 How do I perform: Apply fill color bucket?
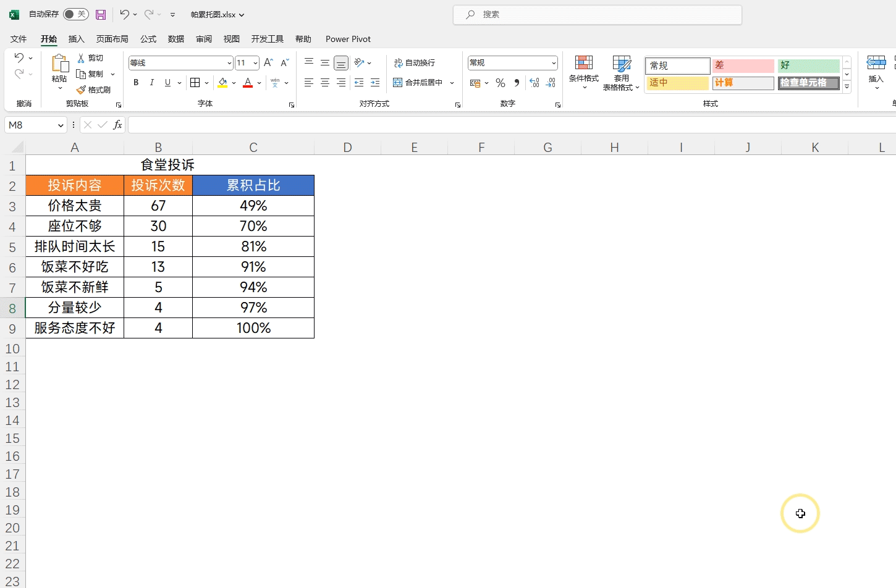[x=222, y=83]
